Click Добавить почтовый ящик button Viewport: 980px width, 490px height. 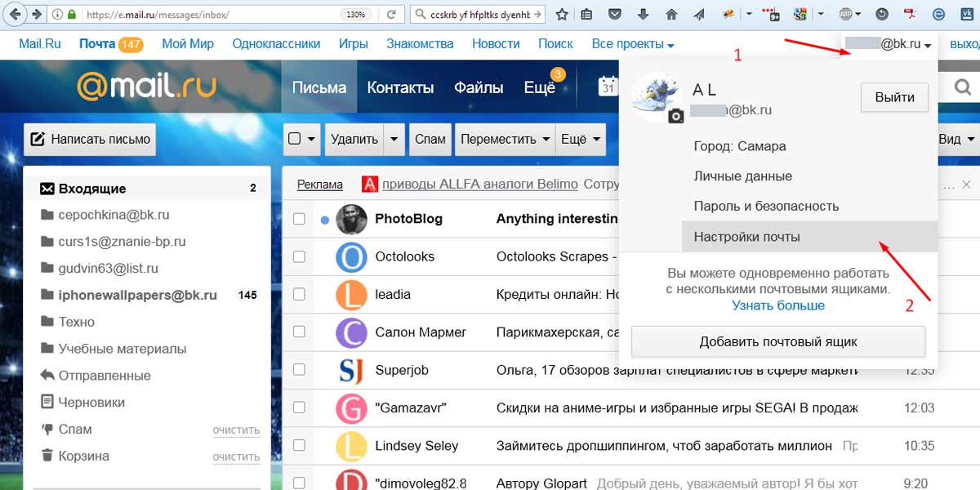(777, 341)
